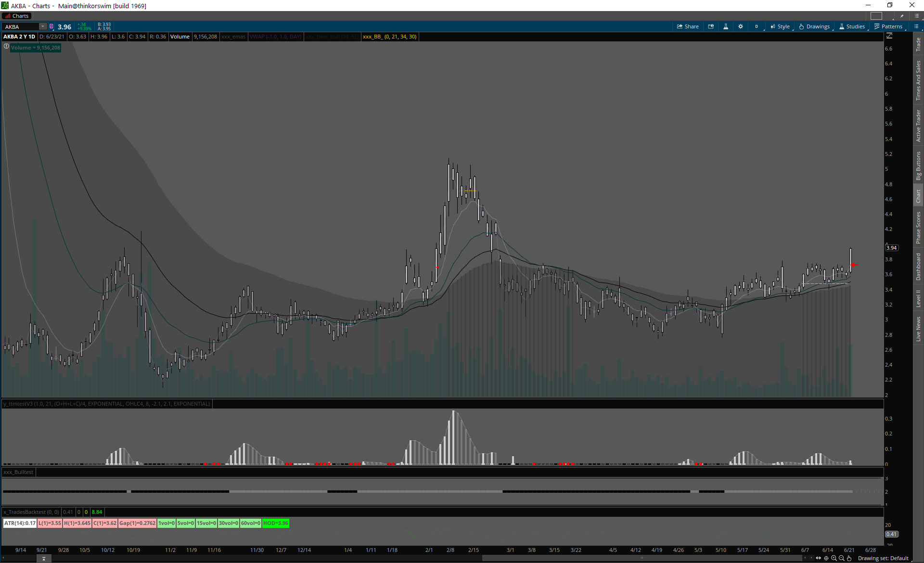Screen dimensions: 924x563
Task: Open the Style menu
Action: click(780, 26)
